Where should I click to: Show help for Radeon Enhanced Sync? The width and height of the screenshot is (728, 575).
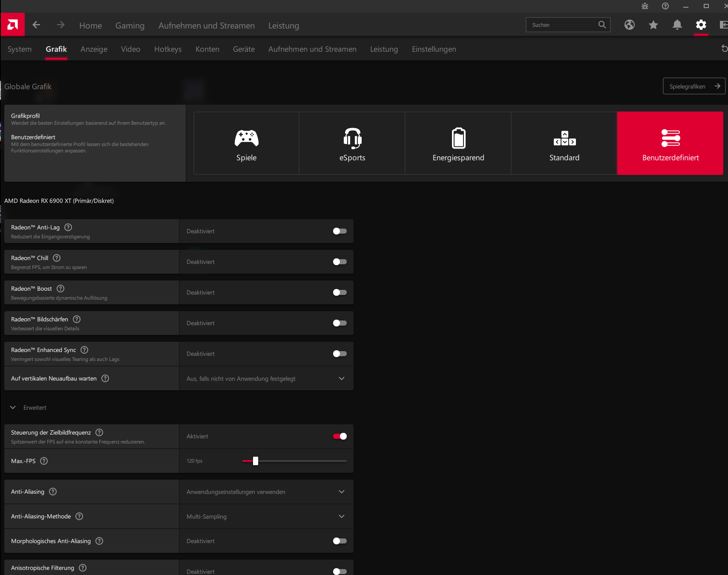(84, 350)
